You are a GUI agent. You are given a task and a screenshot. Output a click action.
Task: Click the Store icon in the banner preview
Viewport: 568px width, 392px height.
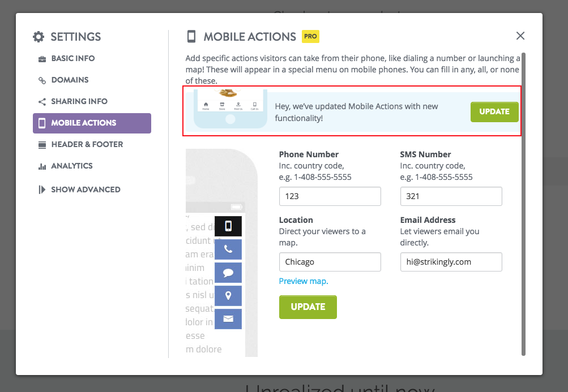click(x=222, y=105)
